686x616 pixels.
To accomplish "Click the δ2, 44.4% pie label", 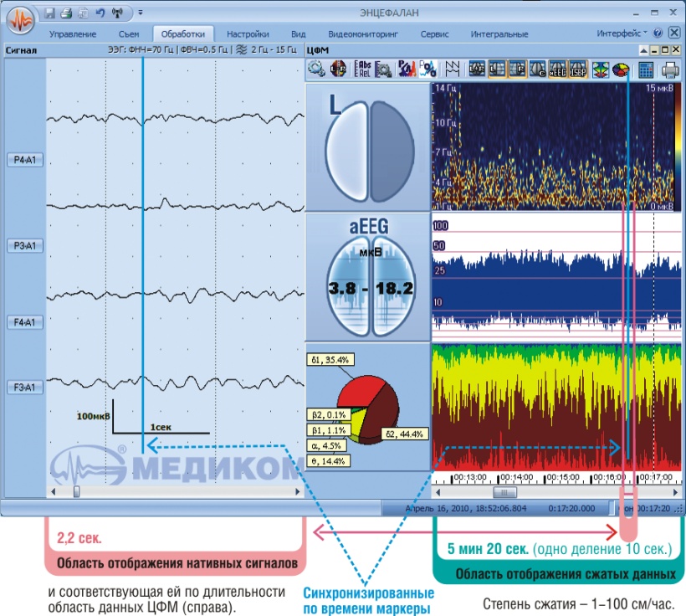I will pyautogui.click(x=405, y=434).
